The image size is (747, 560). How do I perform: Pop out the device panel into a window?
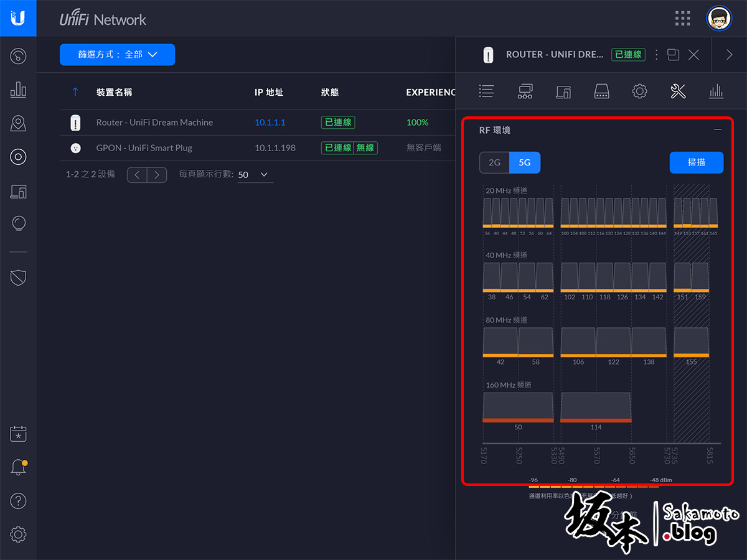[x=673, y=55]
